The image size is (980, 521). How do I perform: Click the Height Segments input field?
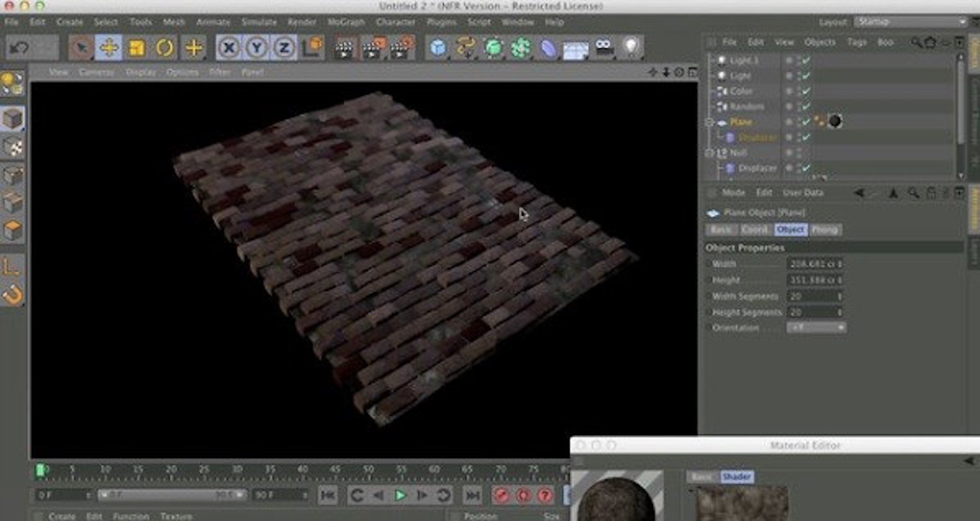[815, 312]
